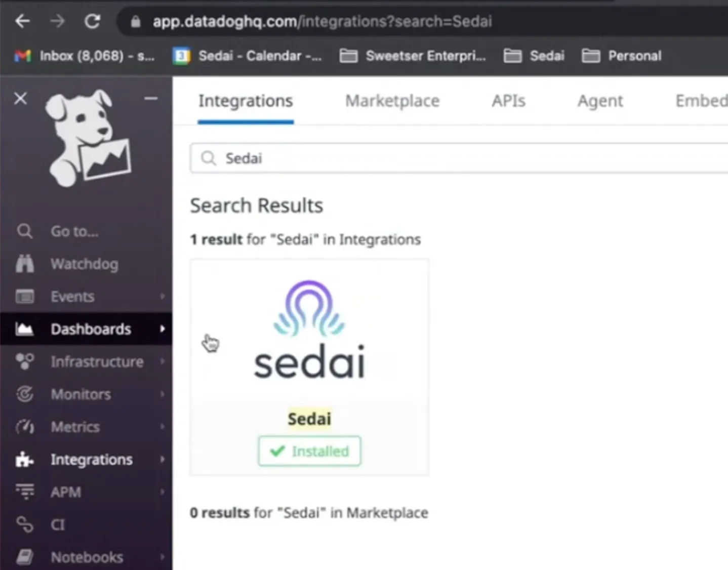Switch to the Embed tab
The height and width of the screenshot is (570, 728).
pyautogui.click(x=701, y=101)
